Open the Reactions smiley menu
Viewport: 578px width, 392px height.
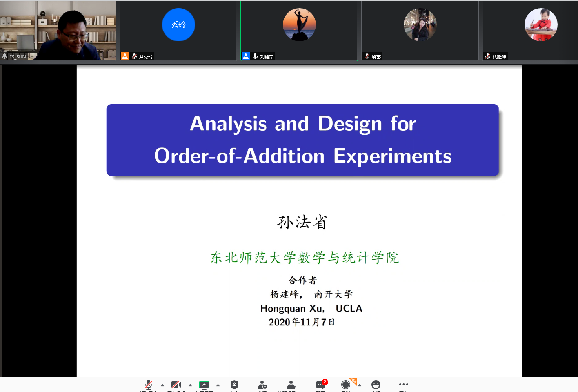tap(376, 385)
